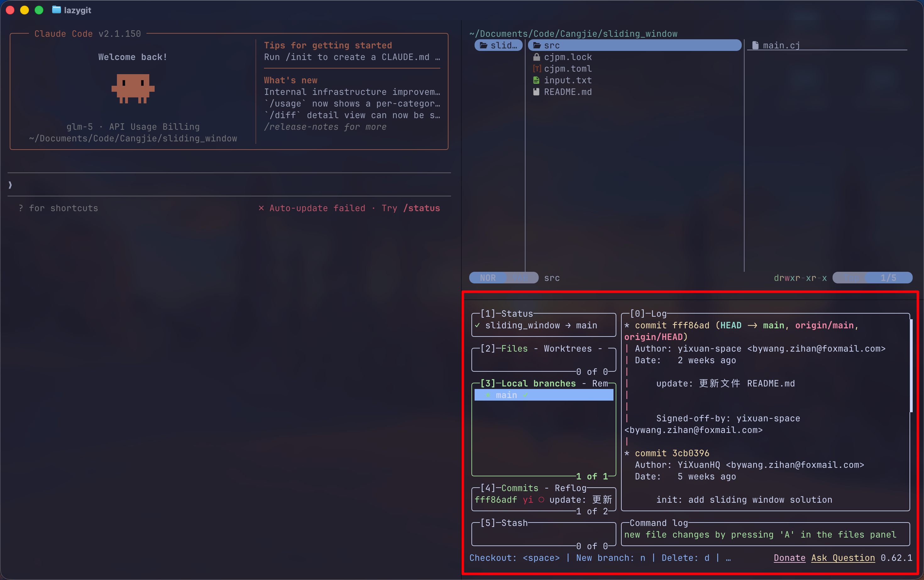
Task: Click the Delete: d hint
Action: (x=685, y=557)
